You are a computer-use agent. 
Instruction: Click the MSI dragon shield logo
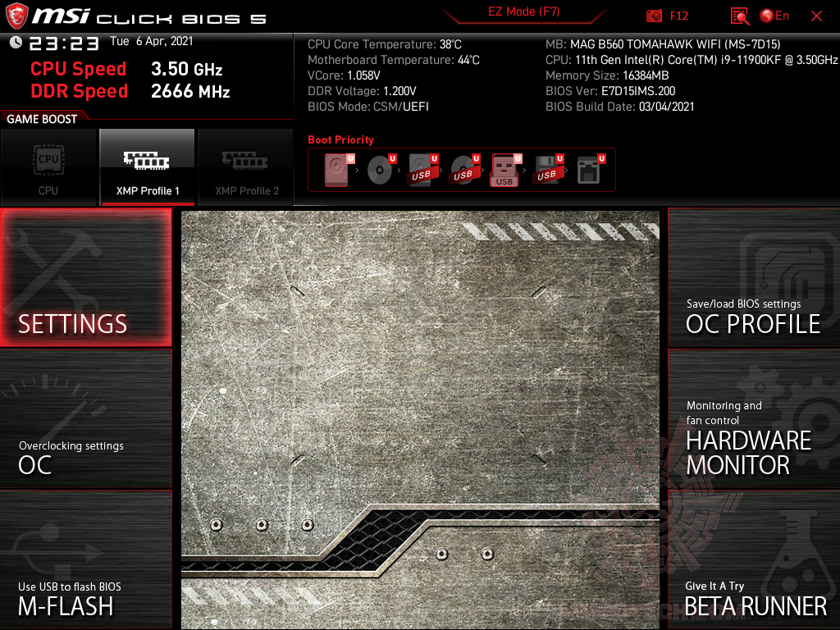16,16
